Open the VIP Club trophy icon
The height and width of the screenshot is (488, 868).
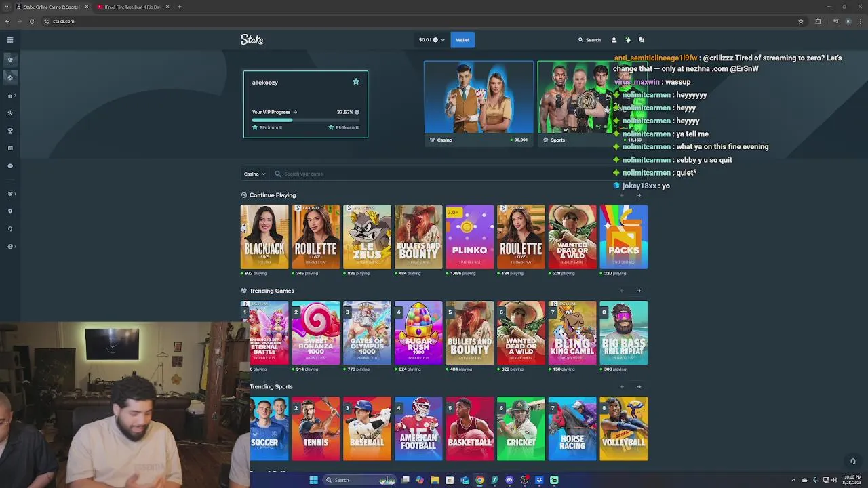point(9,131)
